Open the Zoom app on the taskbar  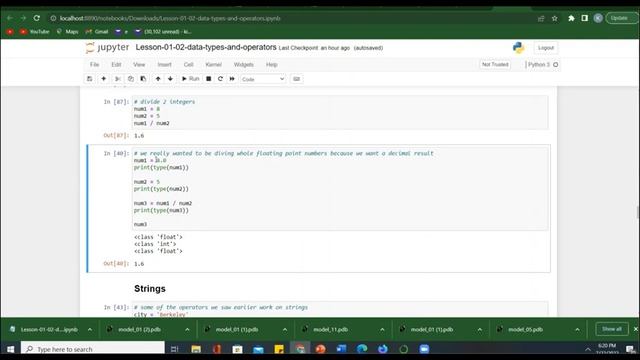click(424, 349)
